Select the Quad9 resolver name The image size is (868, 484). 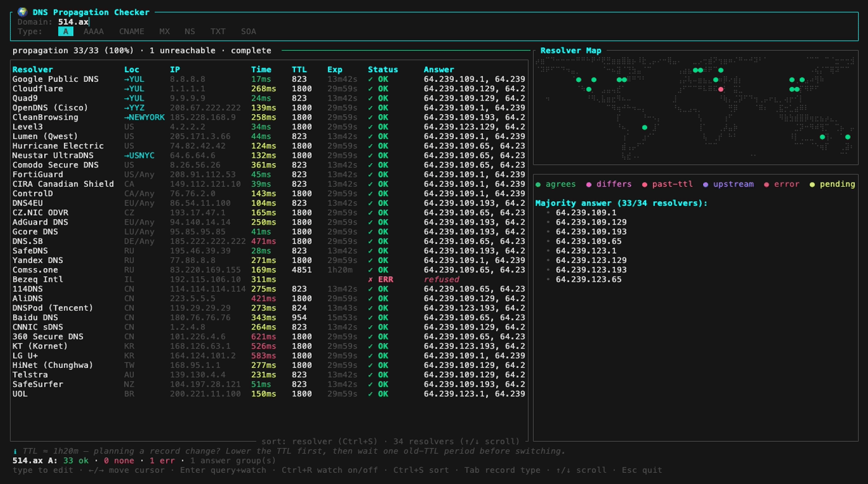pos(25,98)
